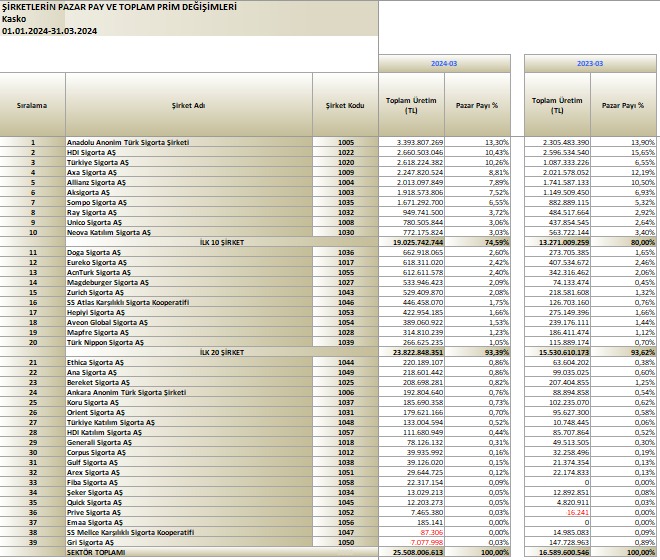This screenshot has width=660, height=560.
Task: Select the 'Eureko Sigorta AŞ' company cell
Action: pyautogui.click(x=189, y=262)
